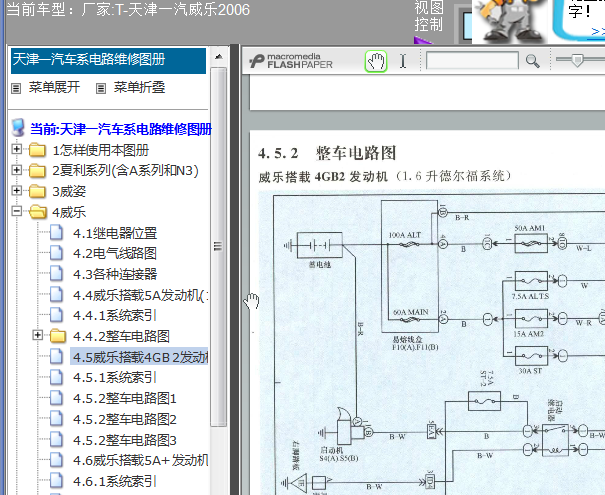This screenshot has height=495, width=605.
Task: Click the >> link in the speech bubble
Action: pos(598,32)
